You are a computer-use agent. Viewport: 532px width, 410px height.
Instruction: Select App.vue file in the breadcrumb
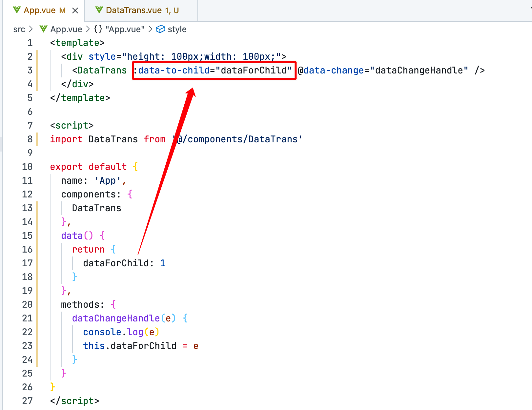point(66,29)
